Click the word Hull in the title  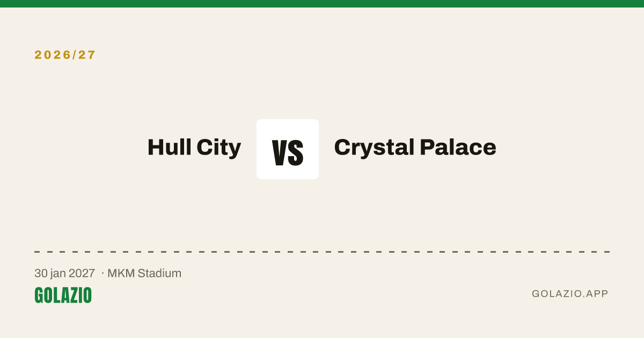(x=169, y=147)
